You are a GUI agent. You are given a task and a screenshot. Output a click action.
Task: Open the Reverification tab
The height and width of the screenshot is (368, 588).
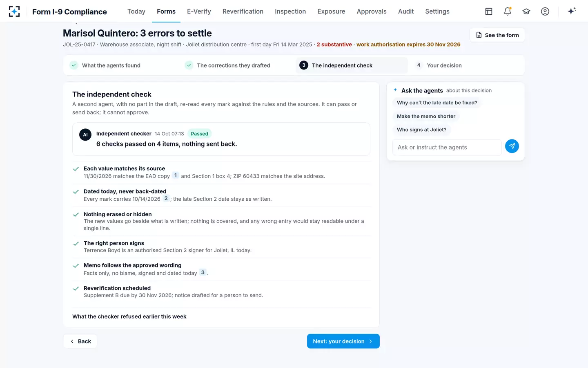tap(243, 11)
